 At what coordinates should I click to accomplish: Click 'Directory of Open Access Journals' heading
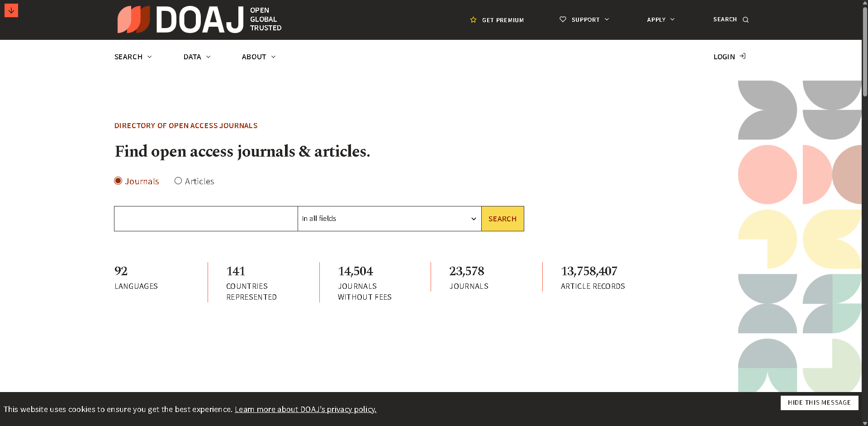[x=186, y=125]
